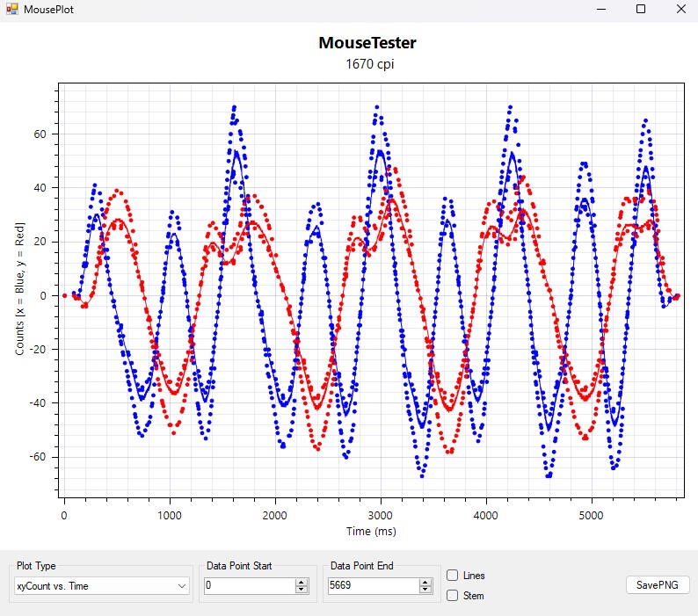Viewport: 698px width, 616px height.
Task: Open the Plot Type dropdown
Action: [x=182, y=585]
